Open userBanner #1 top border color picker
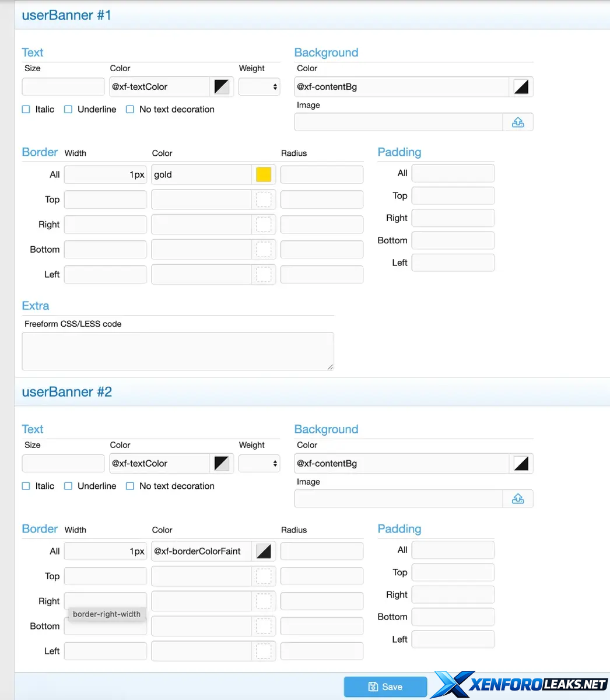Image resolution: width=610 pixels, height=700 pixels. coord(264,199)
